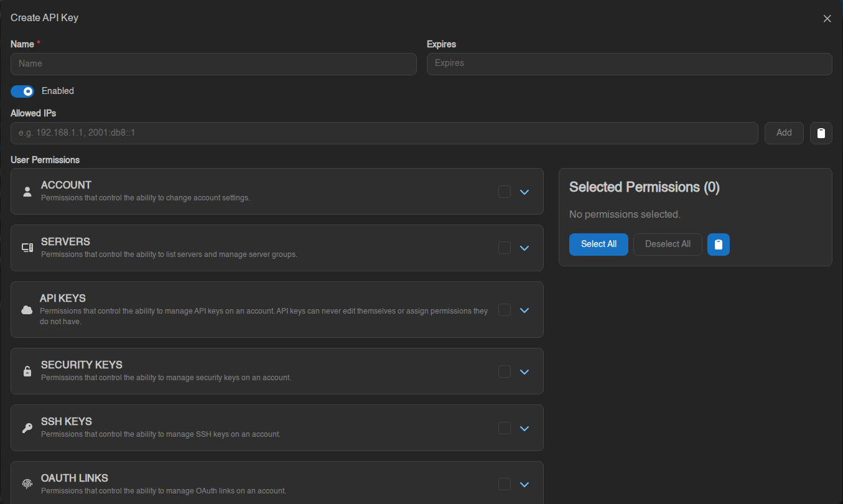Click the API KEYS cloud icon

(27, 310)
